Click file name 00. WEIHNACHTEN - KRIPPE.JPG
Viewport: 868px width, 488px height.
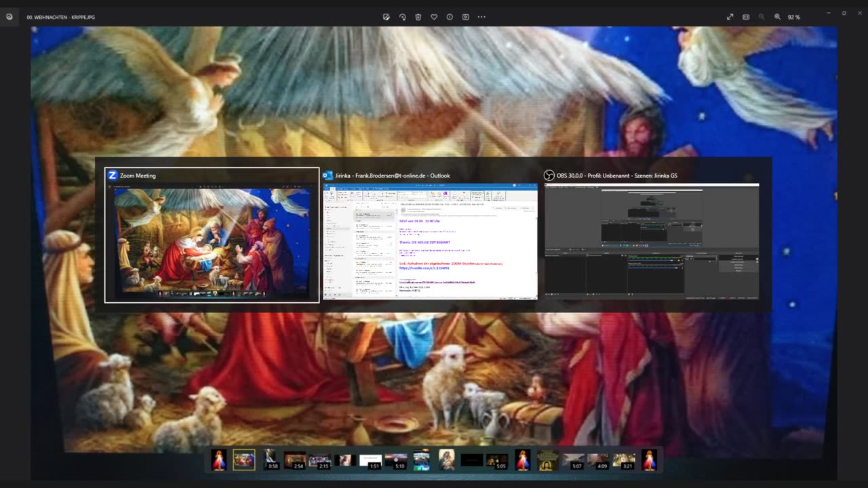tap(61, 17)
